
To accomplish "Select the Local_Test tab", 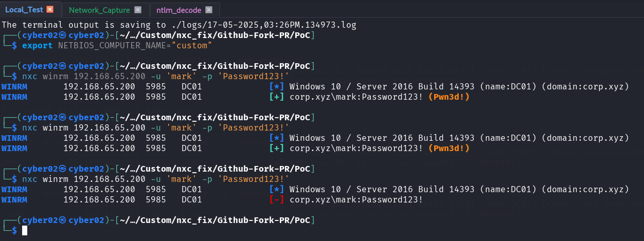I will [x=24, y=10].
